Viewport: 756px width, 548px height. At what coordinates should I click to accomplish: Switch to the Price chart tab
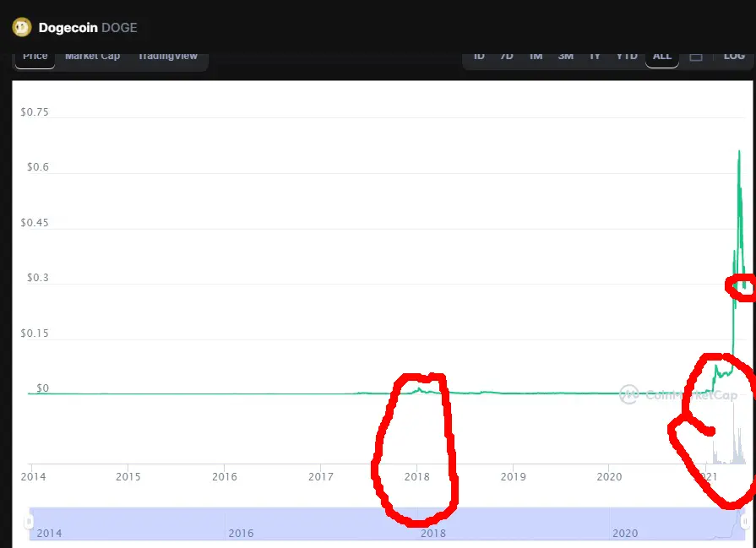point(35,57)
